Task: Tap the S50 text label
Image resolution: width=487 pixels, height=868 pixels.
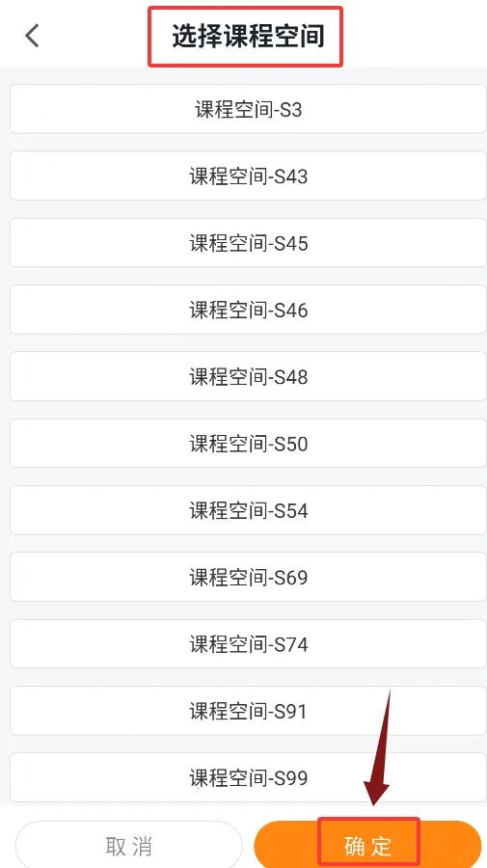Action: (x=291, y=444)
